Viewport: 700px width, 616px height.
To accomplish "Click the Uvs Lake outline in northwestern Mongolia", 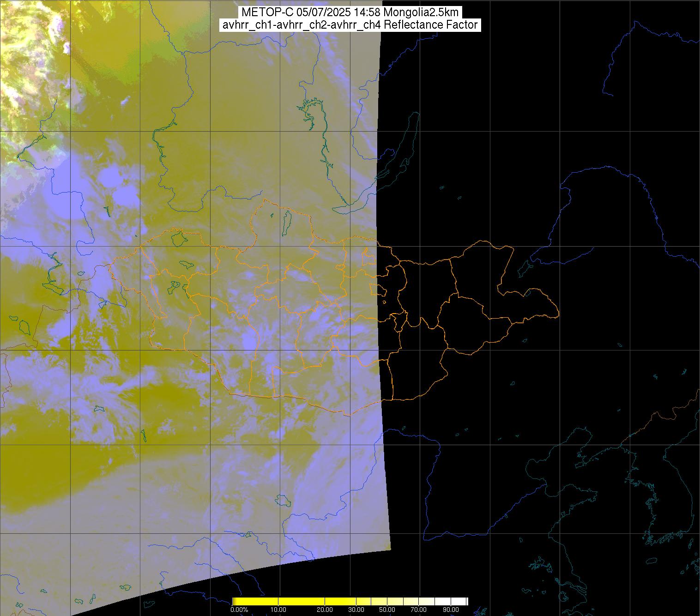I will pyautogui.click(x=178, y=239).
